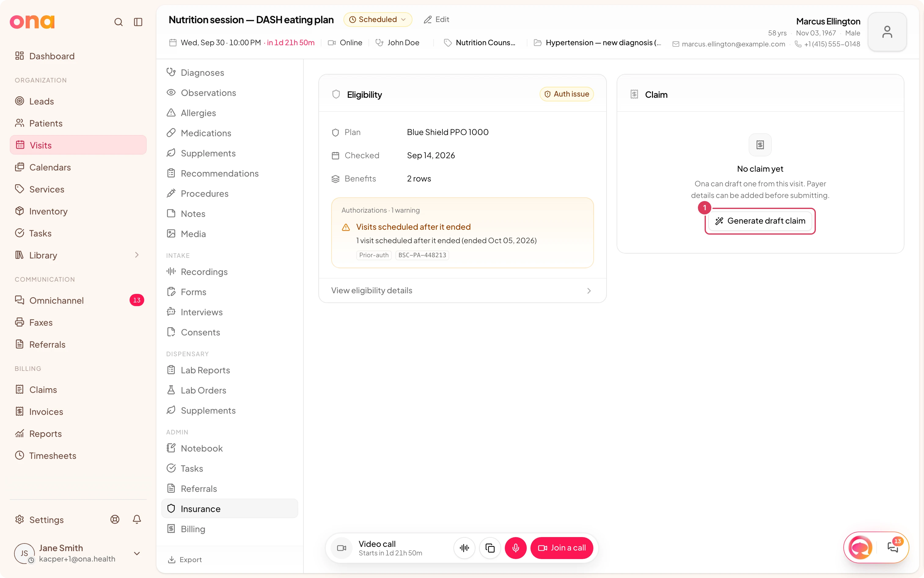Open the notifications bell icon
The image size is (924, 578).
click(137, 519)
